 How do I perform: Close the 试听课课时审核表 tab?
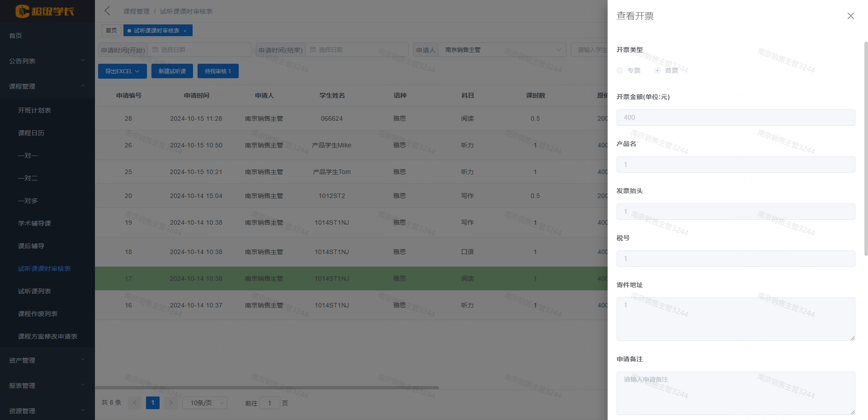pyautogui.click(x=185, y=30)
